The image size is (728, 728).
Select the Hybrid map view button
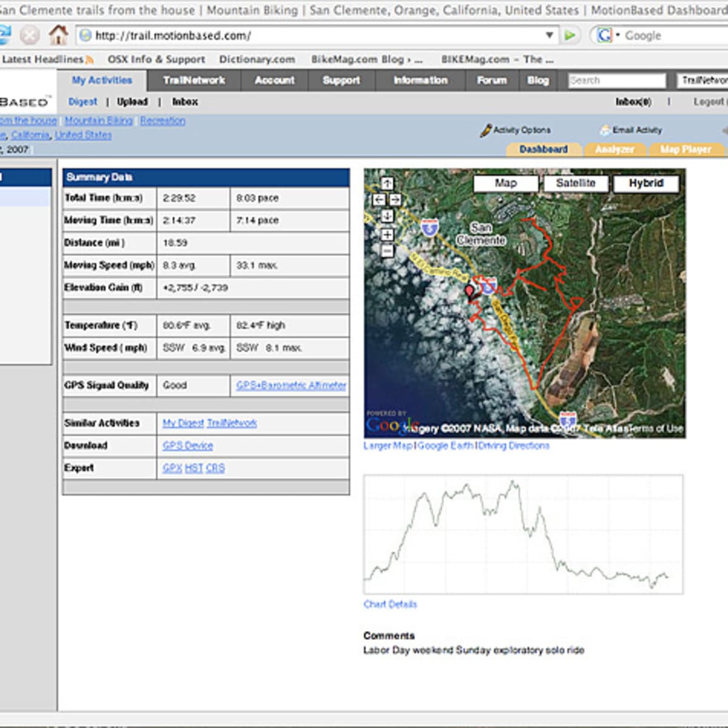click(646, 183)
